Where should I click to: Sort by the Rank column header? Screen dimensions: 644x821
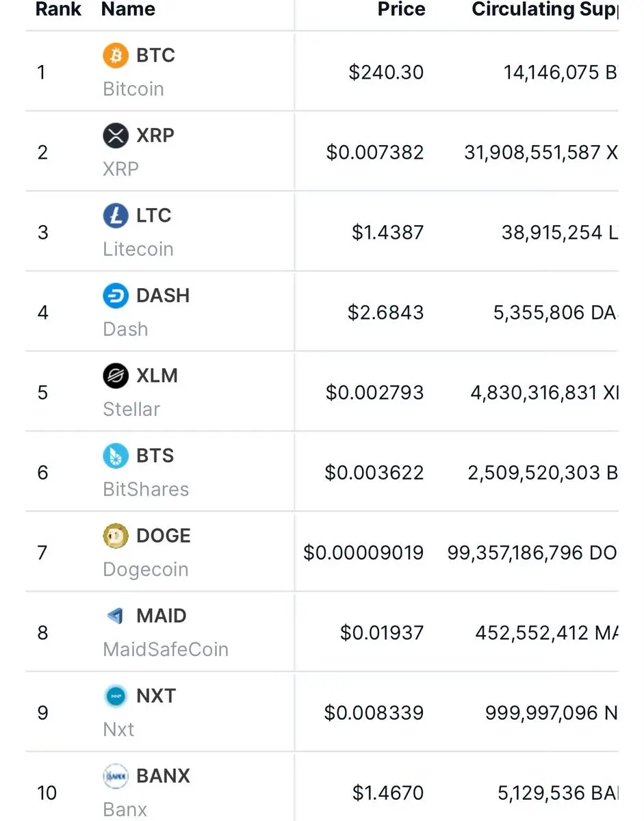[60, 9]
